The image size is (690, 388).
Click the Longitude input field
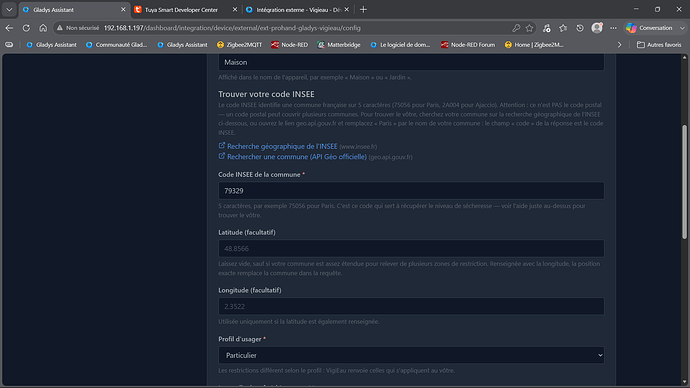[411, 306]
